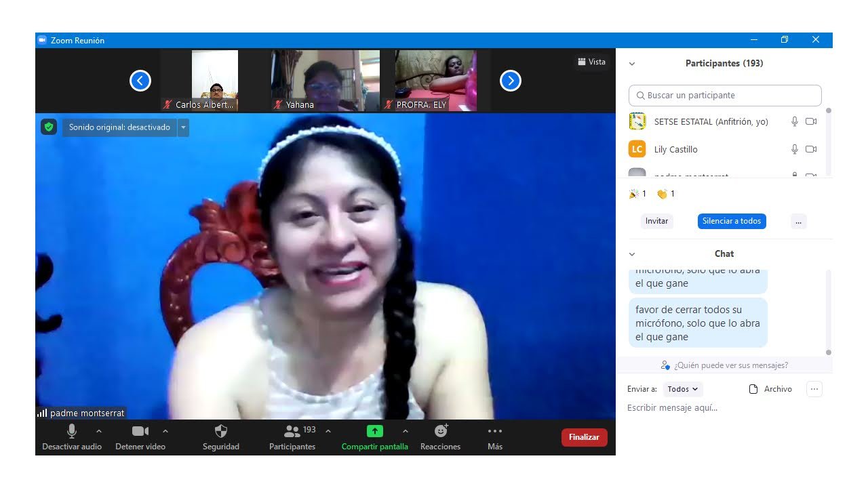
Task: Collapse the Participantes panel chevron
Action: [632, 64]
